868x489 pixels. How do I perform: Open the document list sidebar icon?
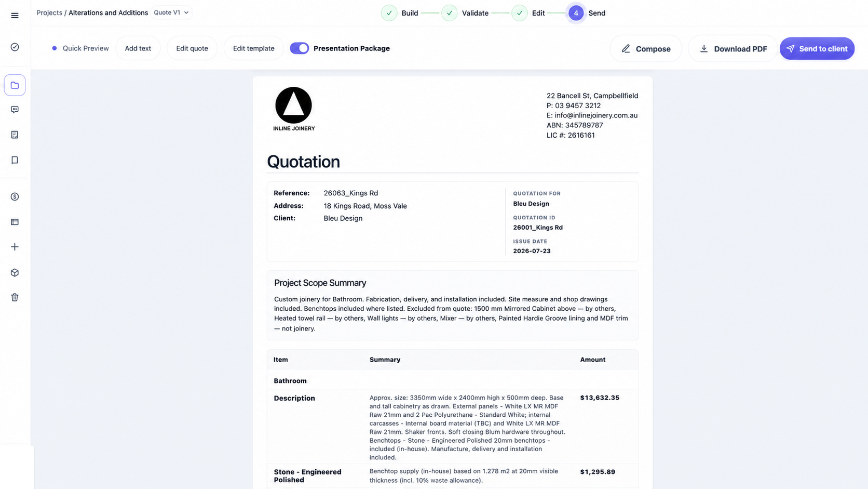15,135
